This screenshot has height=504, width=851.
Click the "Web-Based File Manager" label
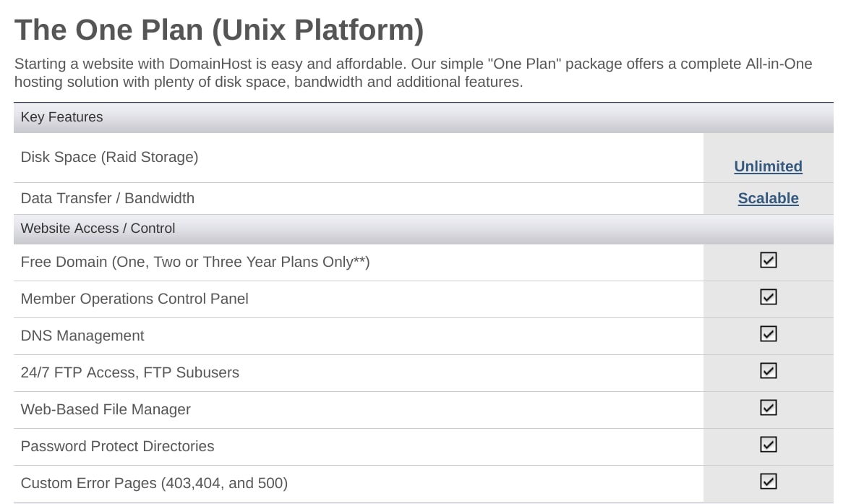tap(106, 409)
